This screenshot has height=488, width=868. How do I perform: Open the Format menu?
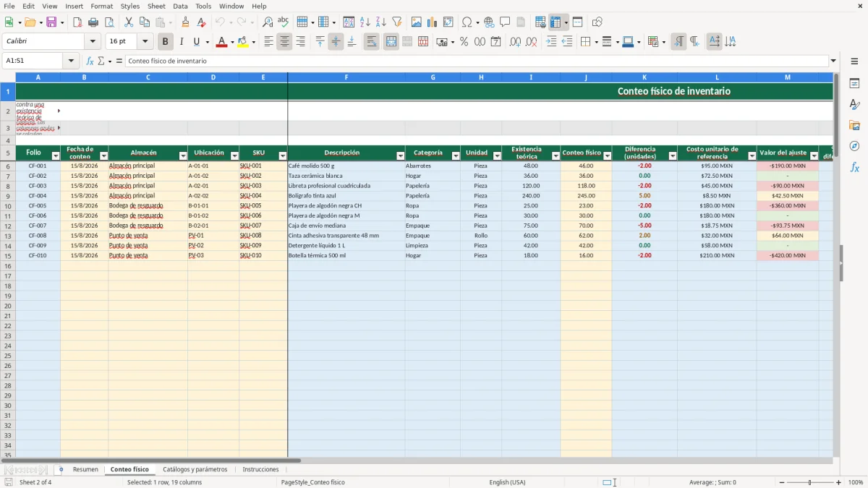tap(101, 6)
